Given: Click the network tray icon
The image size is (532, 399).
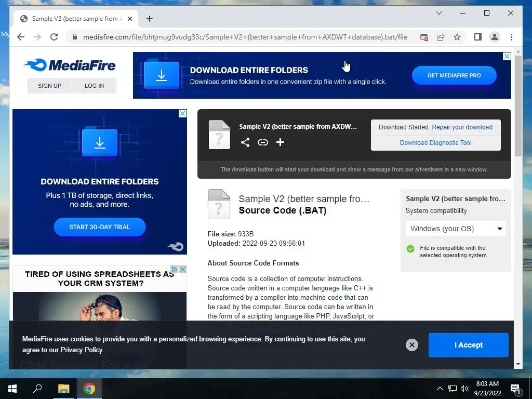Looking at the screenshot, I should [453, 389].
